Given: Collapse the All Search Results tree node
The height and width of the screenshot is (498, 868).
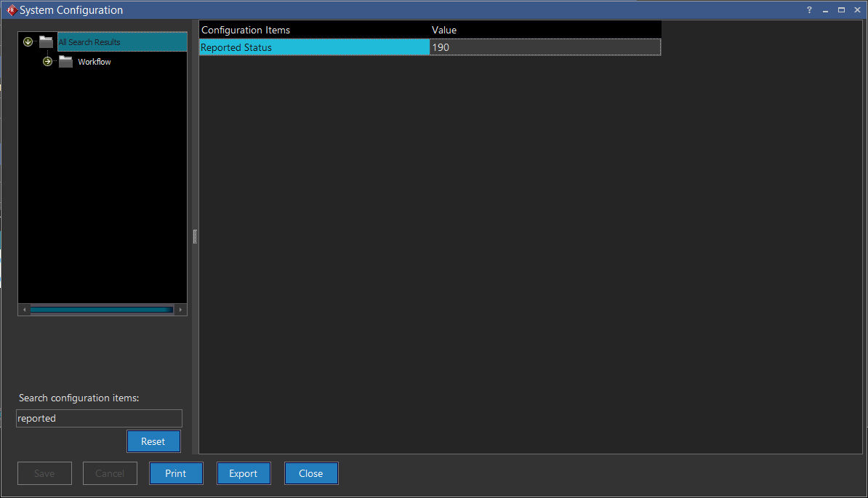Looking at the screenshot, I should click(x=28, y=42).
